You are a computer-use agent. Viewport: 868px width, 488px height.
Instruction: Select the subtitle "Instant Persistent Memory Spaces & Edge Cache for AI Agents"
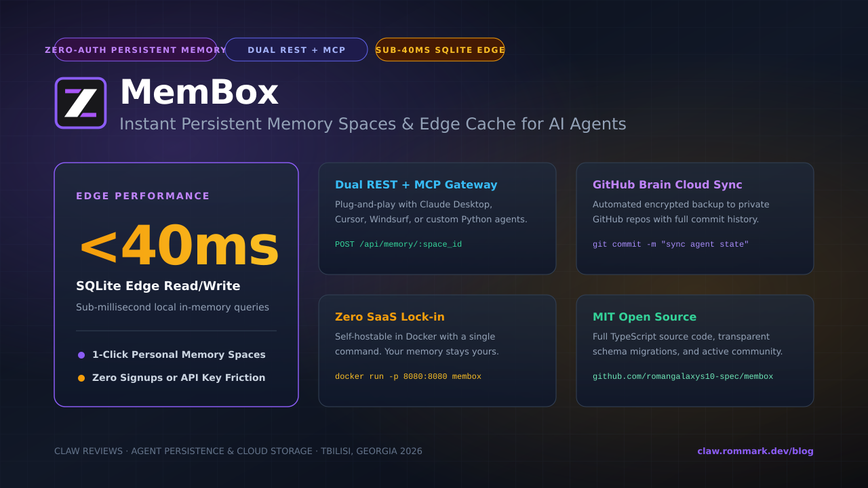pos(373,124)
